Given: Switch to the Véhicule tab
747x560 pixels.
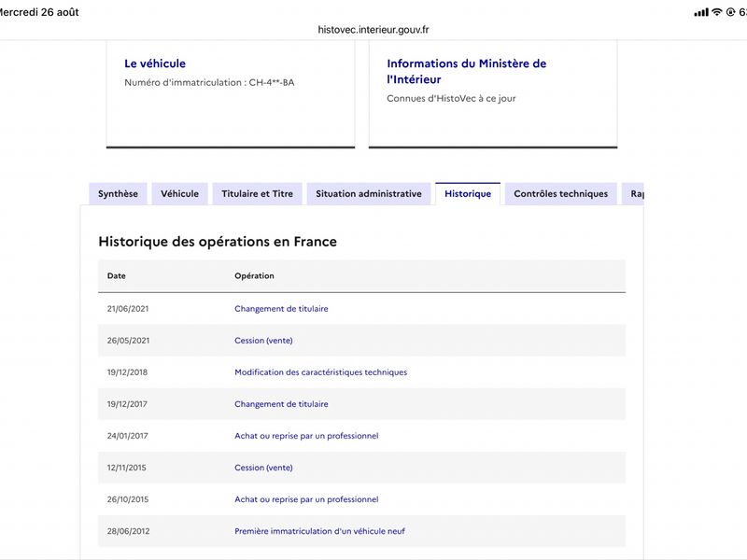Looking at the screenshot, I should tap(179, 194).
